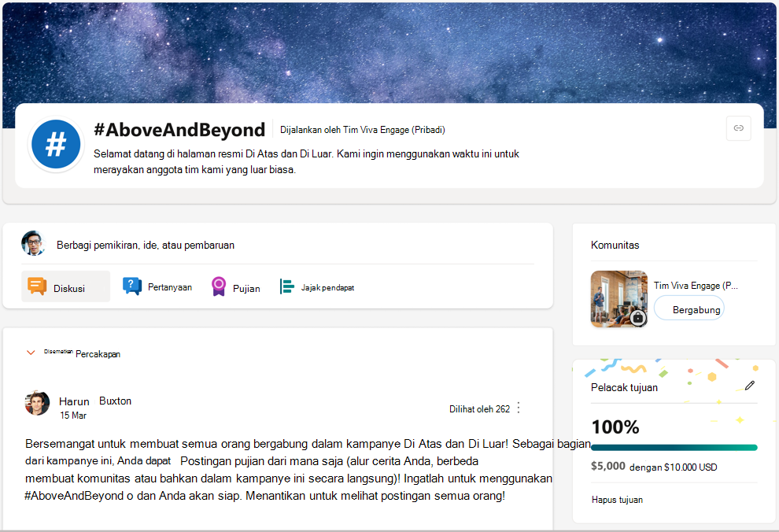The width and height of the screenshot is (779, 532).
Task: Click the blue Pertanyaan question mark icon
Action: click(132, 286)
